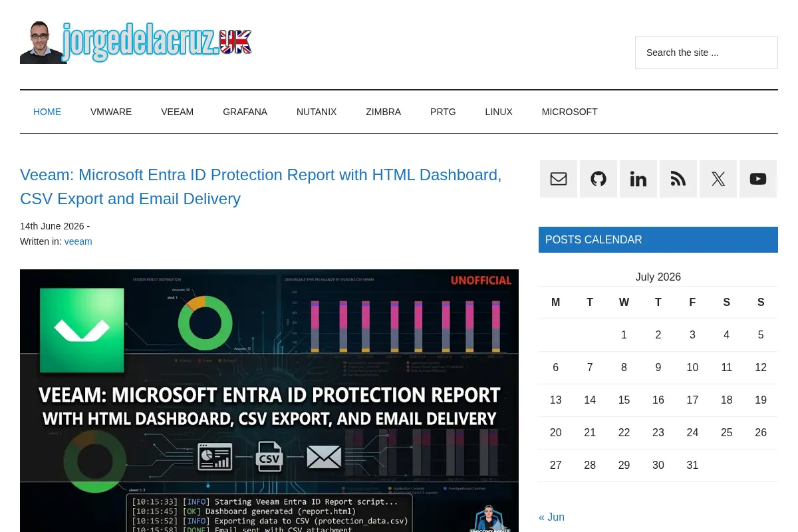Open the GitHub profile icon
This screenshot has height=532, width=798.
pos(598,179)
